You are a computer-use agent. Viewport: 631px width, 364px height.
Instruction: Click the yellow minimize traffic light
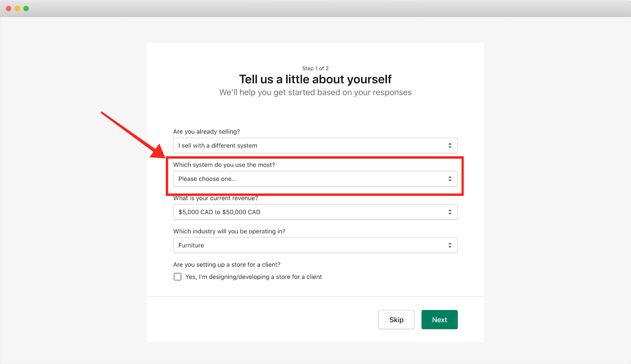pos(17,8)
